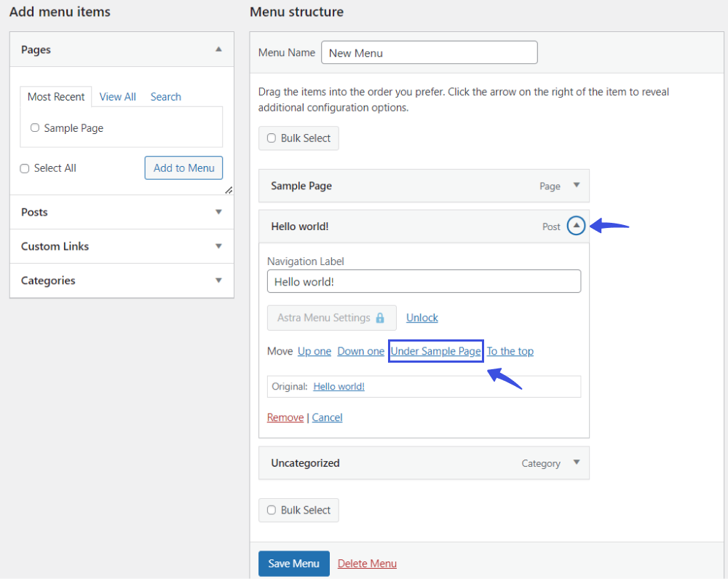Click the Delete Menu link

367,564
